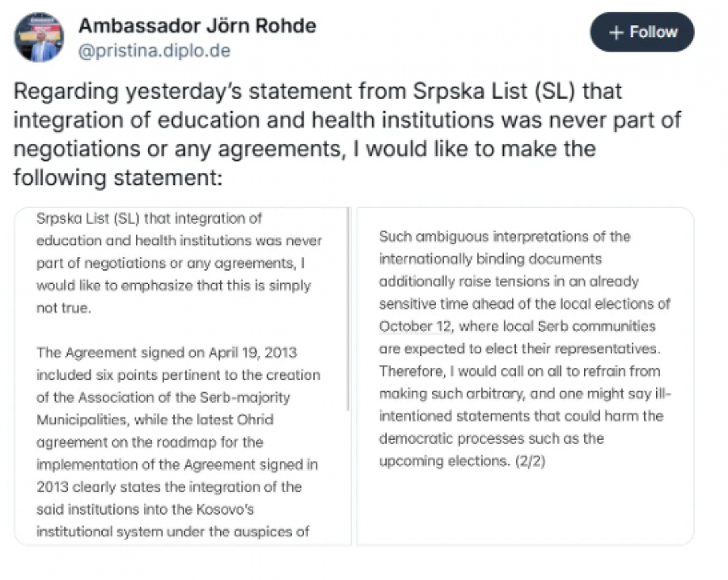Click 'of the Association of the Serb-majority' line
The image size is (728, 580).
[163, 397]
